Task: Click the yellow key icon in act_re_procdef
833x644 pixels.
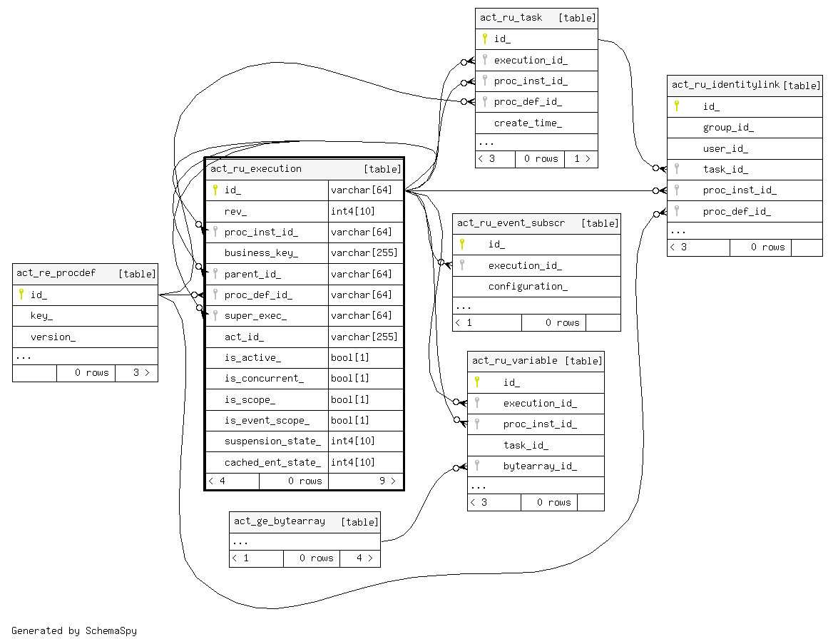Action: tap(21, 295)
